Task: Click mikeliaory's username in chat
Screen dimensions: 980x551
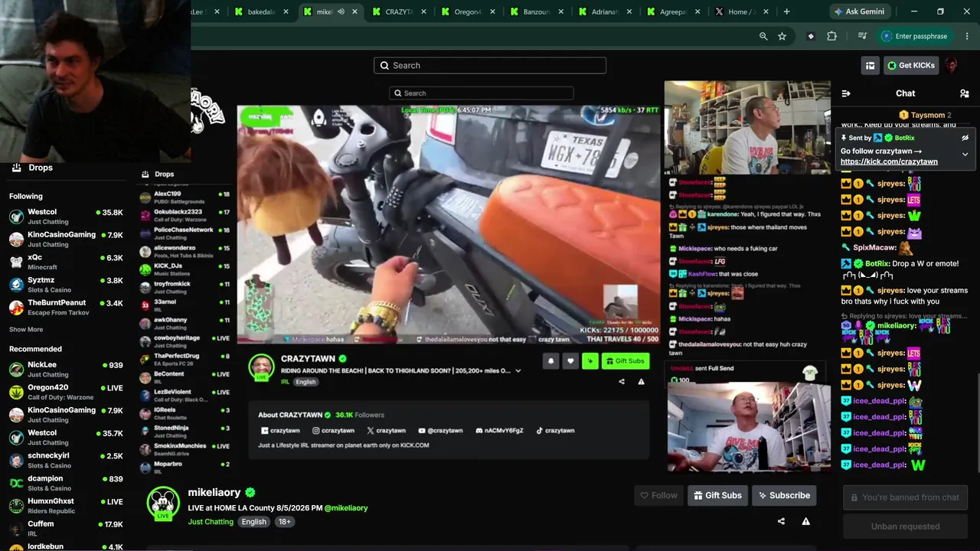Action: click(x=897, y=326)
